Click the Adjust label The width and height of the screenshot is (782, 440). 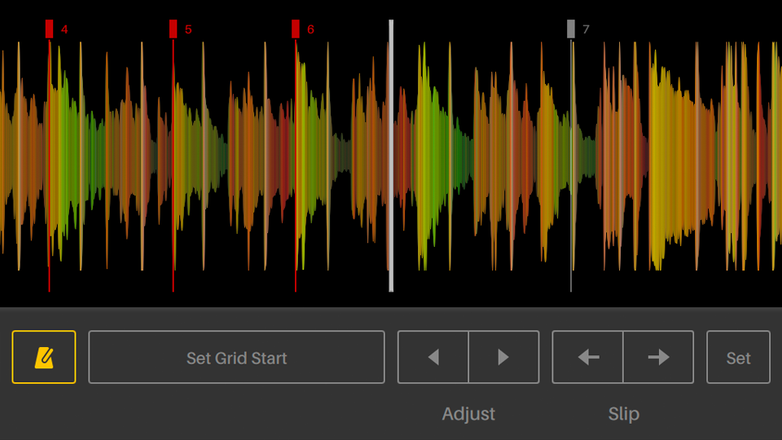(468, 414)
